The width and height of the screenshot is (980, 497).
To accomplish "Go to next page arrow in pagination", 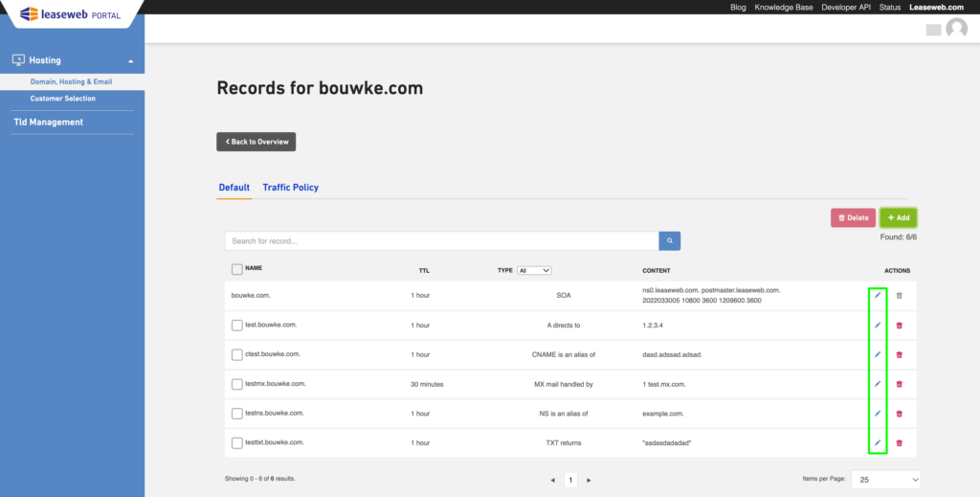I will pyautogui.click(x=589, y=480).
